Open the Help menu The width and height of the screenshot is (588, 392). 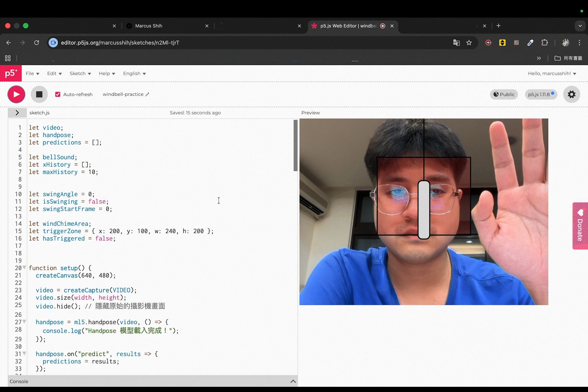click(107, 73)
